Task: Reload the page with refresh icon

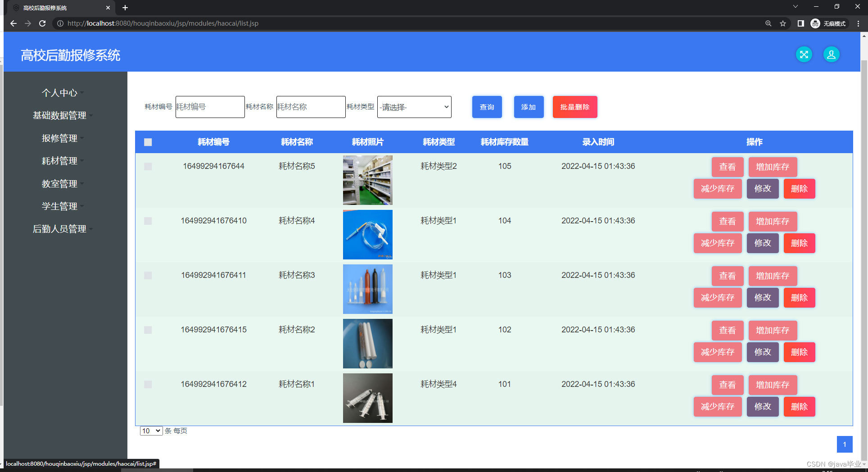Action: [x=42, y=23]
